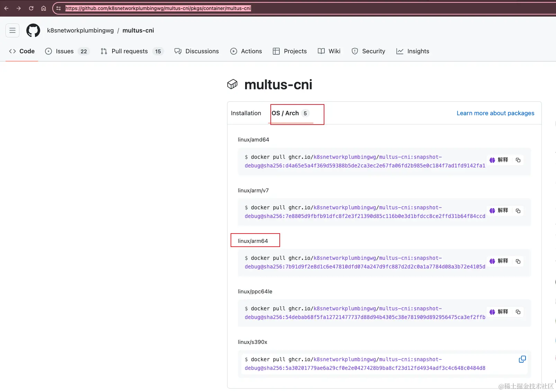This screenshot has width=556, height=392.
Task: Show the Insights tab
Action: (413, 51)
